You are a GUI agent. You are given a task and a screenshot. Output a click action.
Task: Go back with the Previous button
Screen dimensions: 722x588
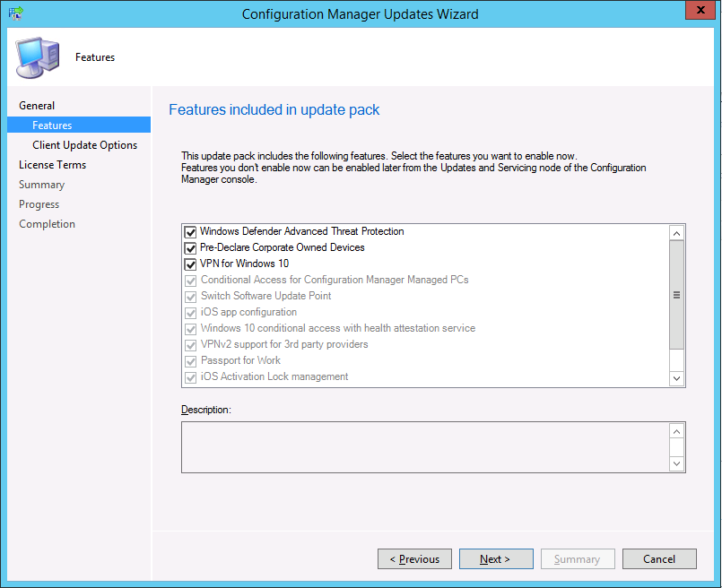click(414, 558)
